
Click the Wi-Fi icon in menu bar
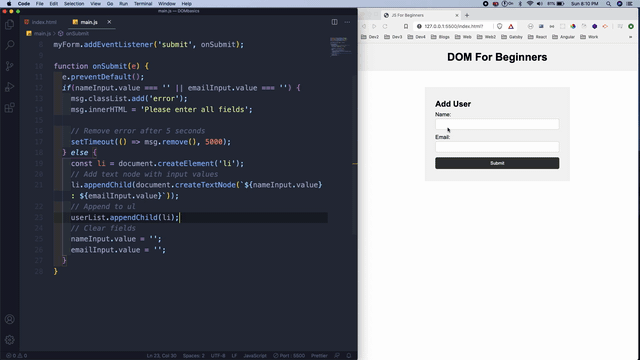click(x=530, y=4)
